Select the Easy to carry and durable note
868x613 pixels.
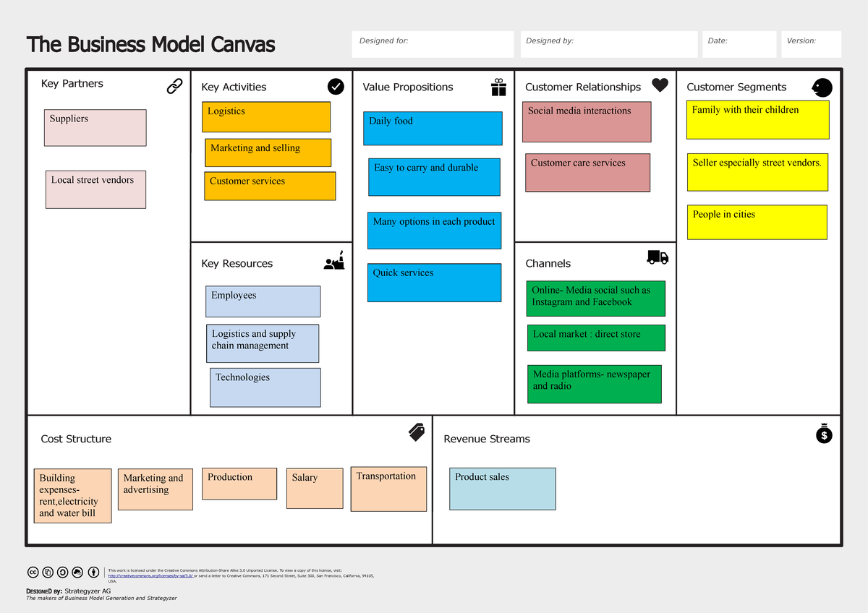434,177
